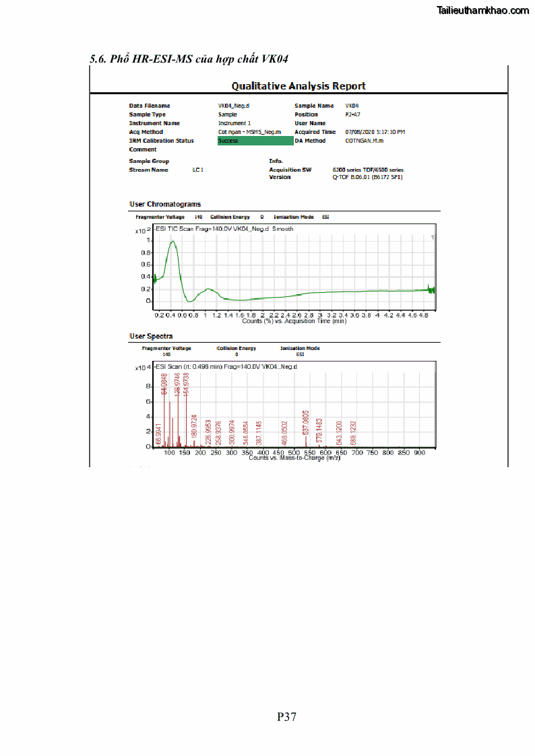Image resolution: width=535 pixels, height=756 pixels.
Task: Click the P2-A7 position value
Action: click(x=354, y=114)
